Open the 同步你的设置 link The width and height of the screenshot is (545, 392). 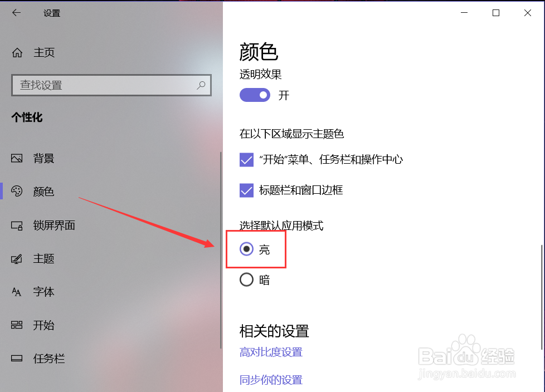[x=271, y=380]
